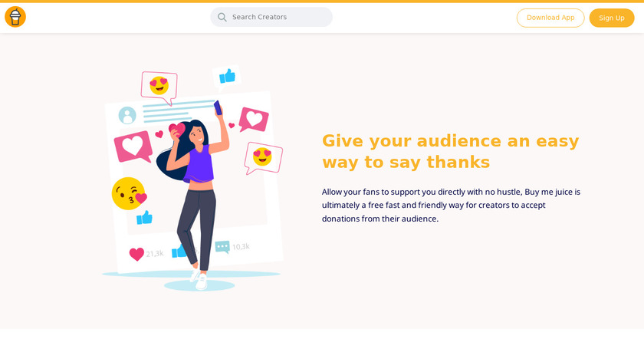
Task: Click the search magnifier icon
Action: (x=222, y=18)
